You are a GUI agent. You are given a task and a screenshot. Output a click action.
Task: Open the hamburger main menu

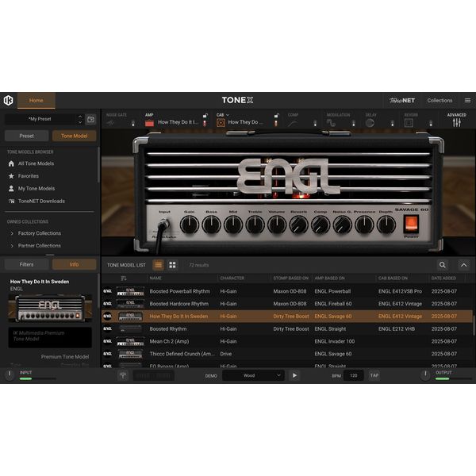point(467,100)
